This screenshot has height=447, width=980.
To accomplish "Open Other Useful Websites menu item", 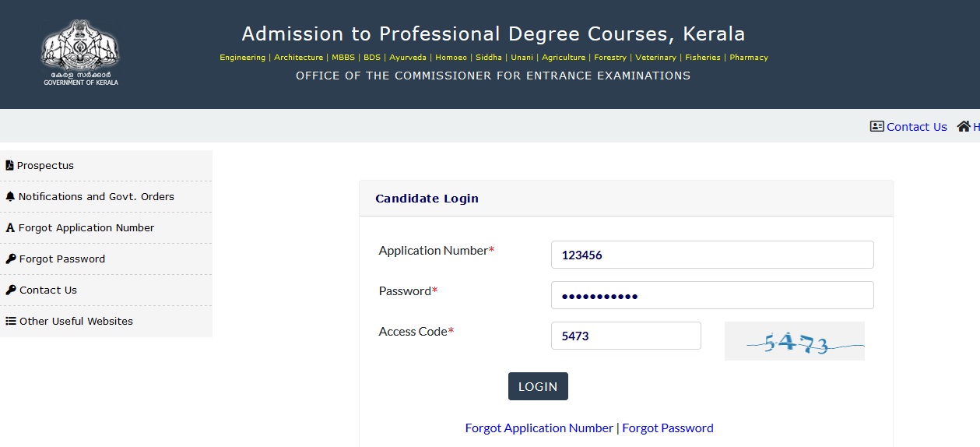I will [x=106, y=322].
